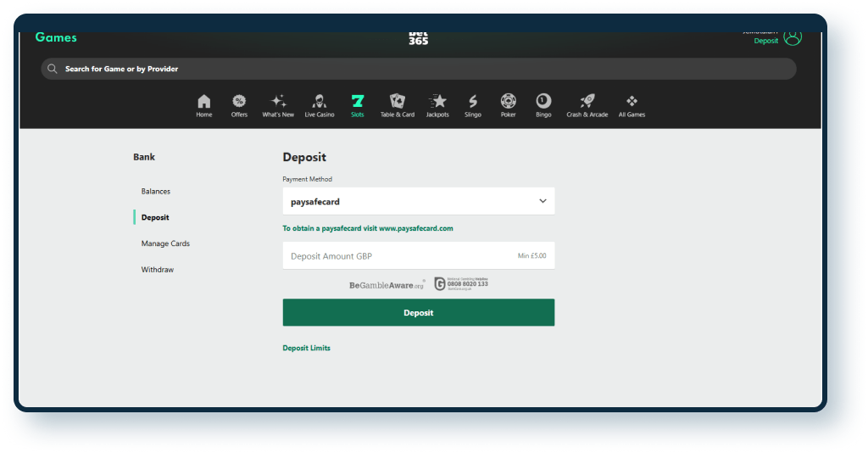Open the Poker category

pos(508,105)
